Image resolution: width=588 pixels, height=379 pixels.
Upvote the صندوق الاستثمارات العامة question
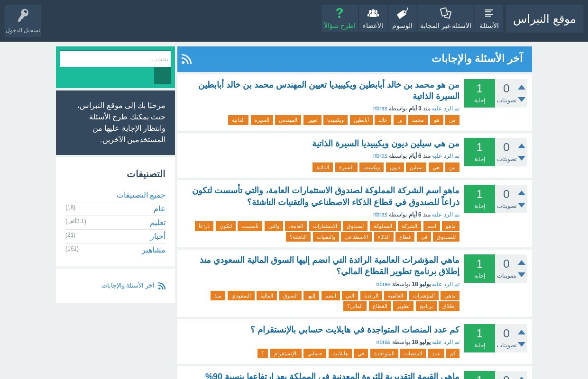pyautogui.click(x=522, y=193)
